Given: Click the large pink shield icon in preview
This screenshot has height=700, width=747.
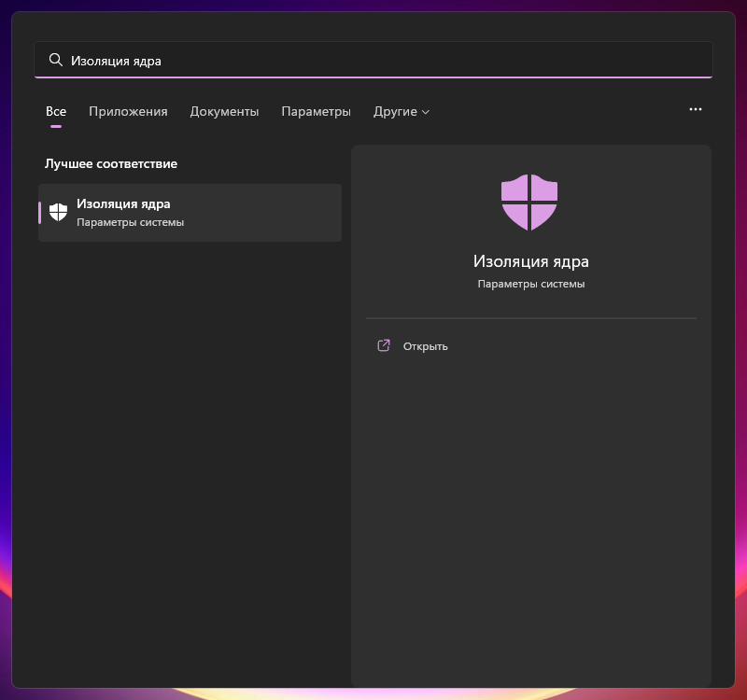Looking at the screenshot, I should [x=529, y=203].
